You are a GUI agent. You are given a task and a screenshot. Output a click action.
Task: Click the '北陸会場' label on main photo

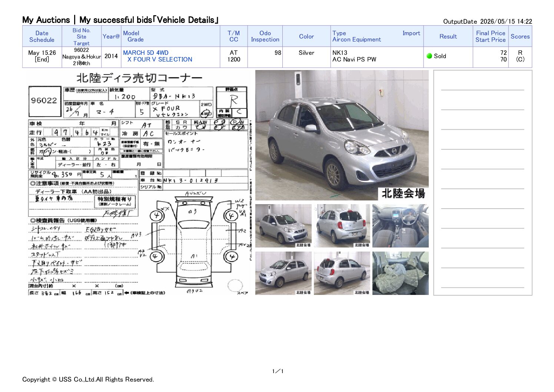click(403, 193)
